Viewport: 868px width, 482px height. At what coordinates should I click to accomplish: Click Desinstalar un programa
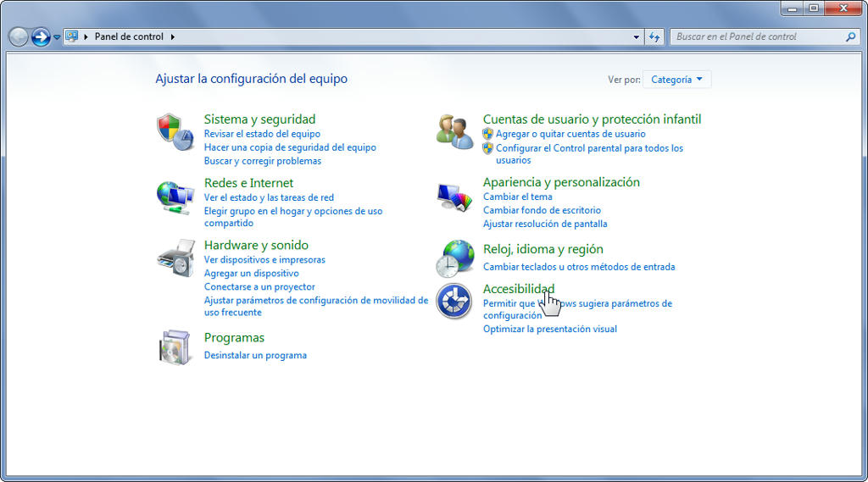255,355
